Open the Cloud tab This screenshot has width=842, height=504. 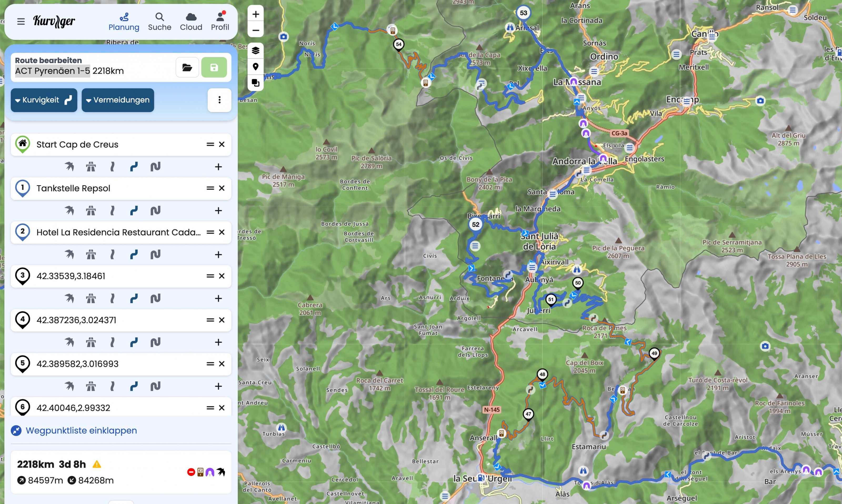pos(191,22)
